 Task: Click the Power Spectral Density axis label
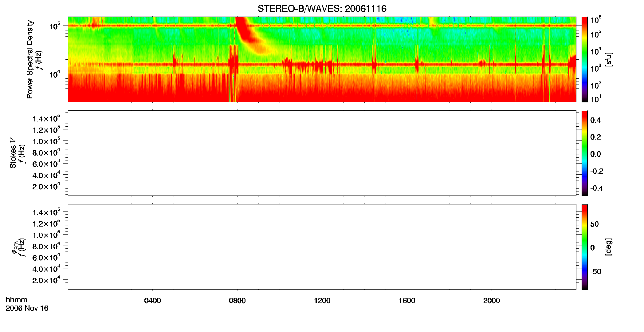[x=30, y=59]
